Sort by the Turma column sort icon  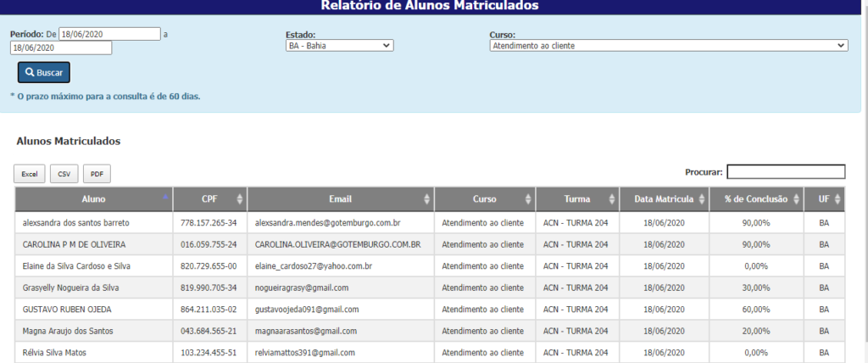click(x=612, y=199)
